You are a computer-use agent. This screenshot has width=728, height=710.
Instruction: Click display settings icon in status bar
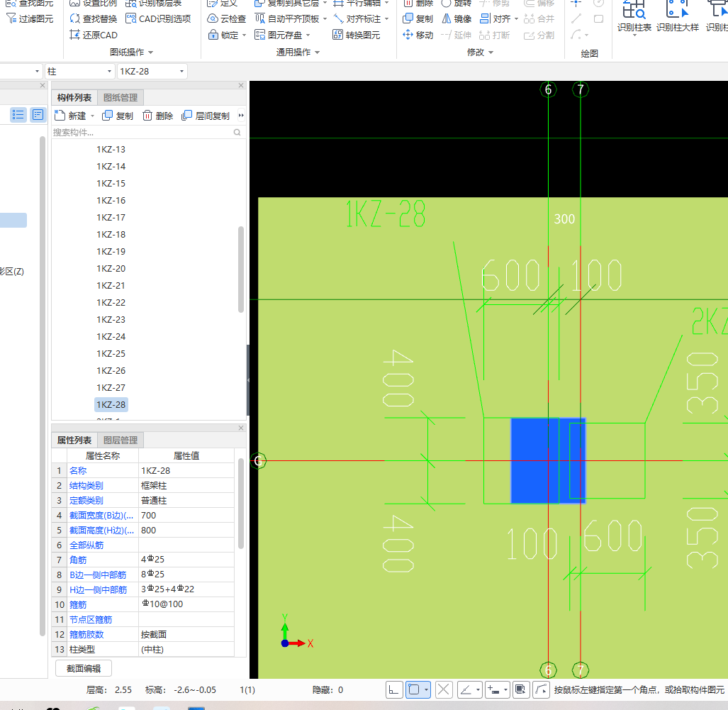pos(521,689)
